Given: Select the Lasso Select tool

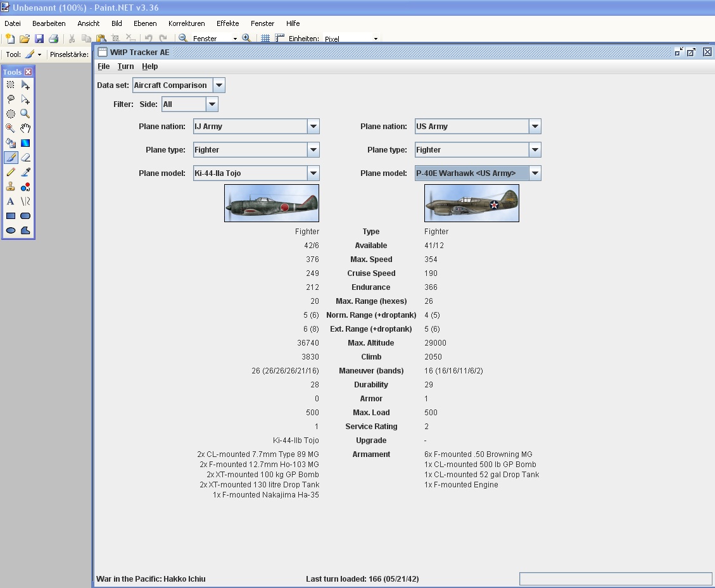Looking at the screenshot, I should 11,99.
